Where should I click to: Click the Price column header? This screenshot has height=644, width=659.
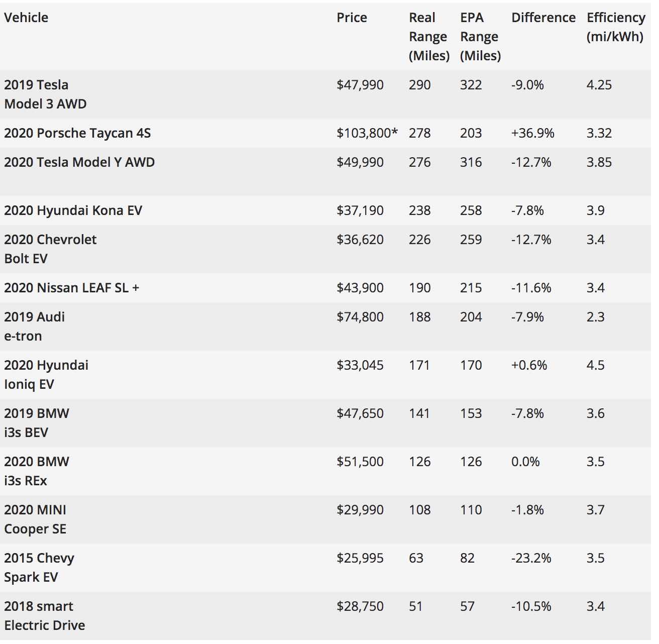(352, 18)
